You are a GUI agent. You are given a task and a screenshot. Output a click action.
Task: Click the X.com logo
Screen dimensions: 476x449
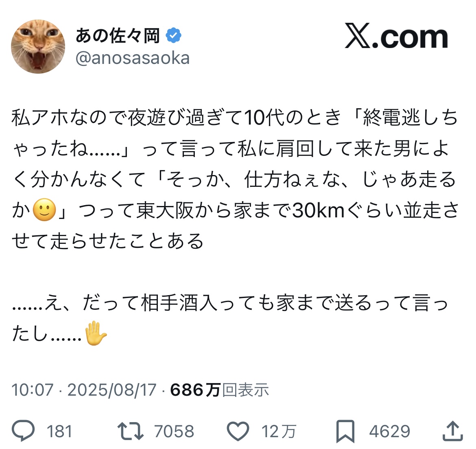396,36
